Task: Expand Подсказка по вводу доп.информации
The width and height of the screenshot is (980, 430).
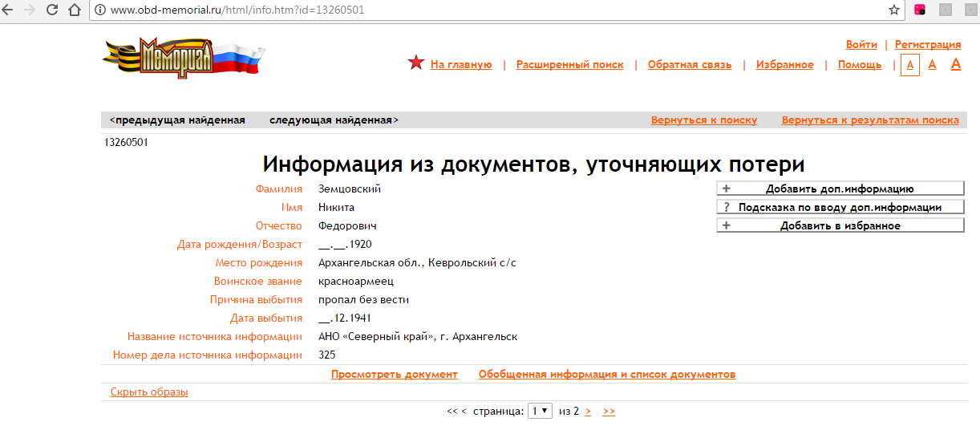Action: (840, 207)
